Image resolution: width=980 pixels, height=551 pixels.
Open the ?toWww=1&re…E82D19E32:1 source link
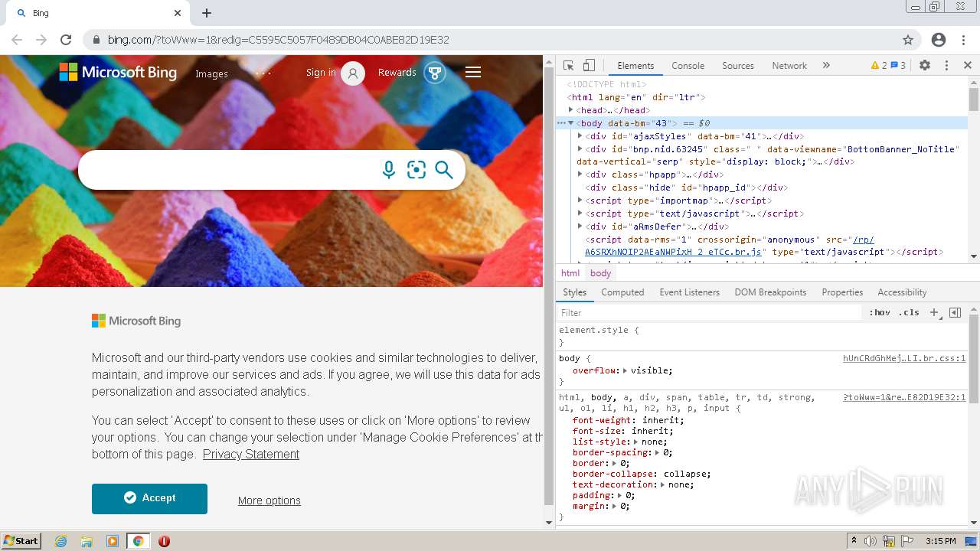(x=904, y=397)
